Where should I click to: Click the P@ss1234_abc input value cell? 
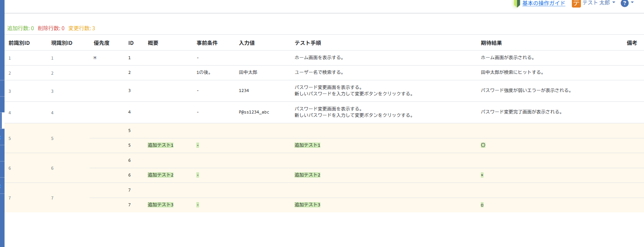254,112
